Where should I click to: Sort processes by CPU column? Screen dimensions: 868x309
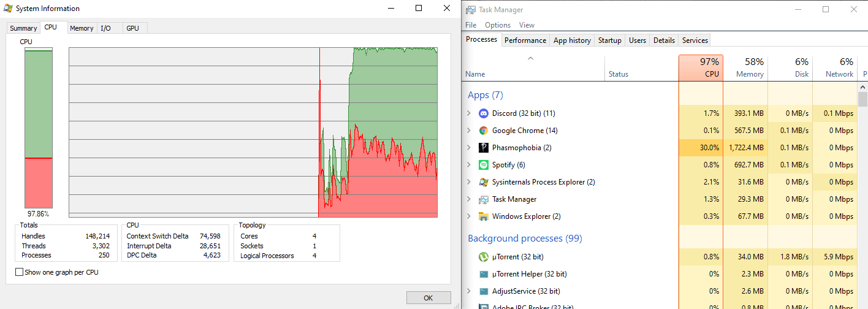[701, 67]
